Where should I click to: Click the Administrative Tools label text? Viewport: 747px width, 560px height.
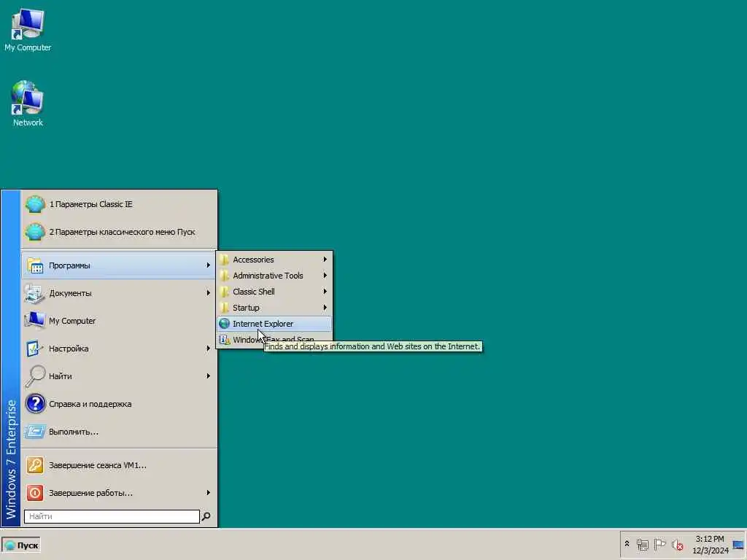(268, 276)
